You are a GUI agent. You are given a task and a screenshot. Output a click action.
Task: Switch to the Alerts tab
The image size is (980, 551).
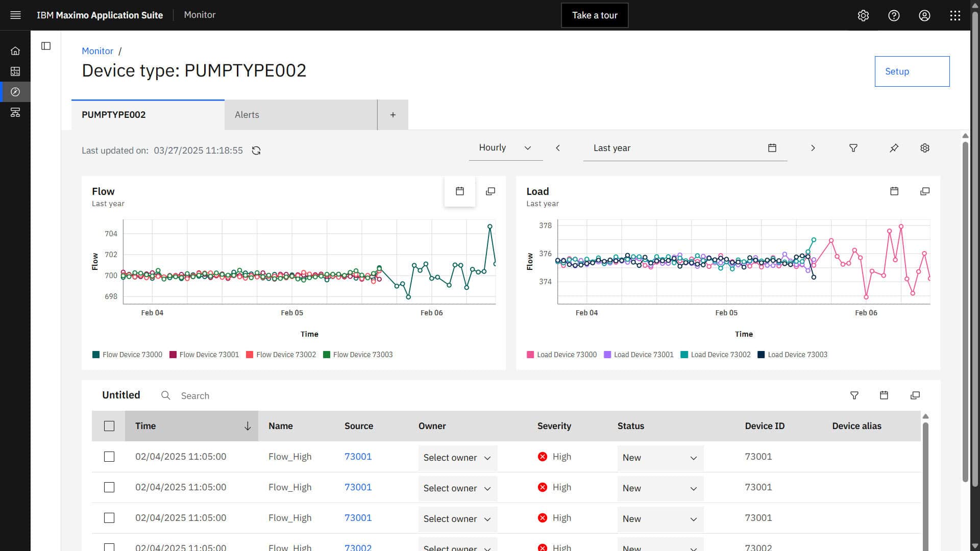coord(300,115)
